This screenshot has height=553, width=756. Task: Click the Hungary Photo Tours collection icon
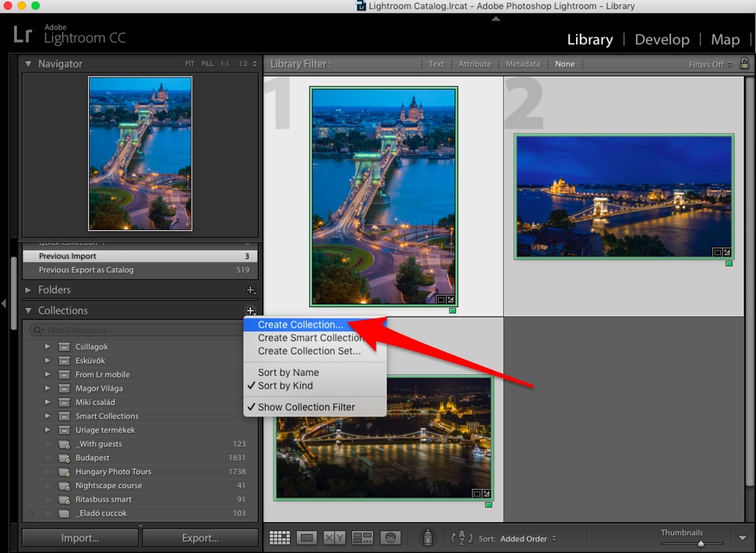tap(64, 472)
